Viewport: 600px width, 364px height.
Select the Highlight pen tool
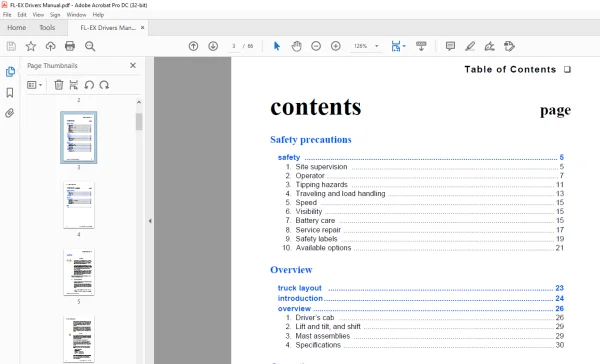(470, 46)
